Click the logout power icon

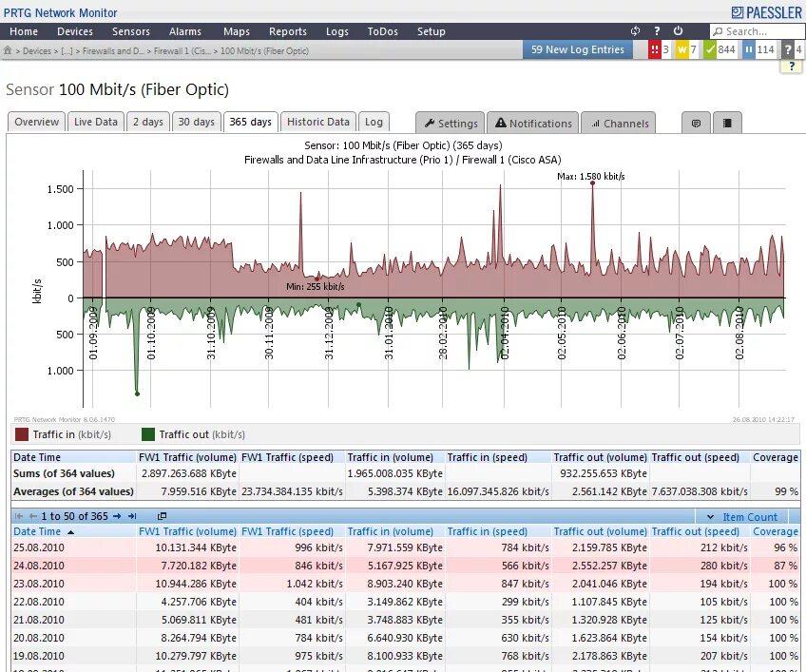678,30
